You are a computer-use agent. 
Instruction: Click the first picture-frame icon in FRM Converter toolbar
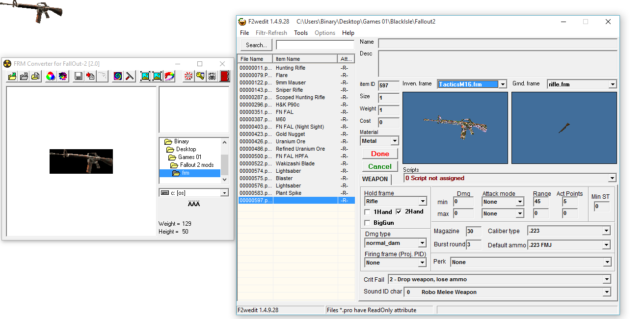click(145, 76)
